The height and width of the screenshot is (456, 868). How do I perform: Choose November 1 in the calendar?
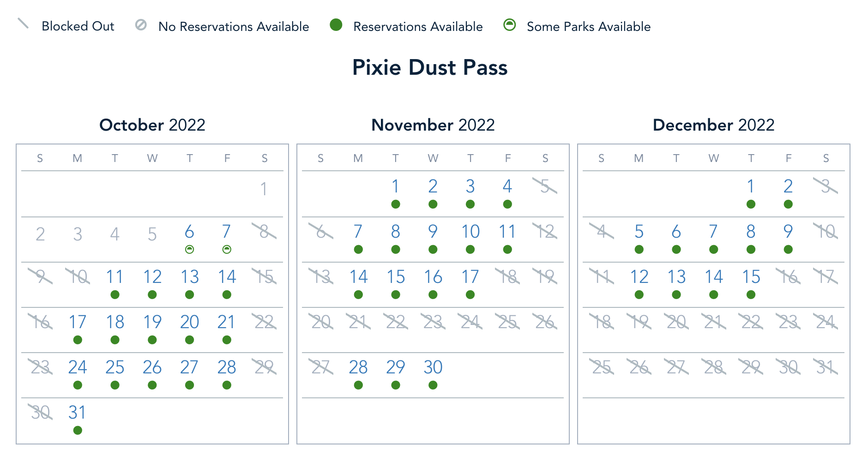[396, 186]
